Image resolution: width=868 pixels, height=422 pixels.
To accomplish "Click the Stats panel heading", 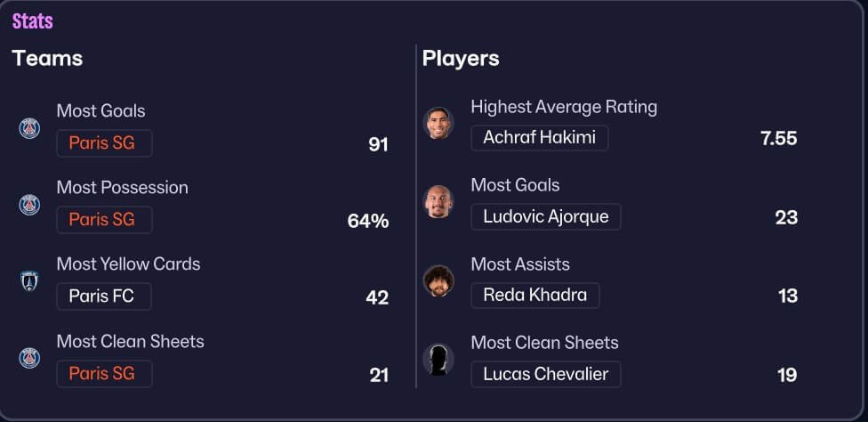I will click(33, 21).
